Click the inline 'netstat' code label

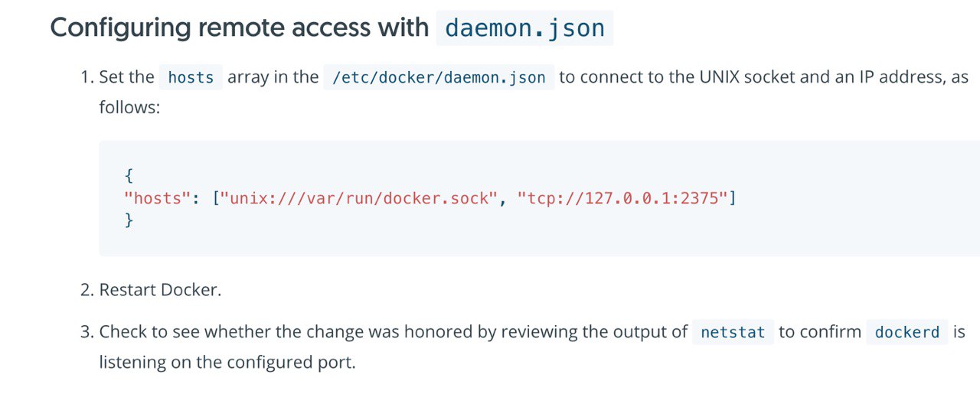coord(733,333)
